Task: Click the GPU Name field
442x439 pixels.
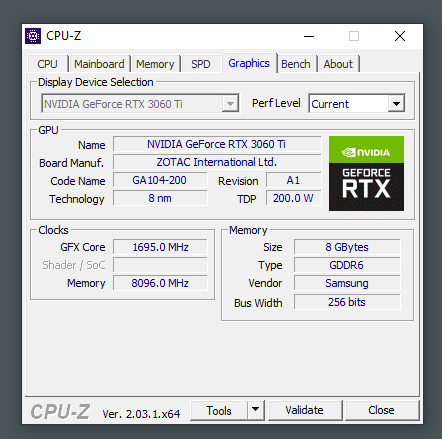Action: pyautogui.click(x=217, y=144)
